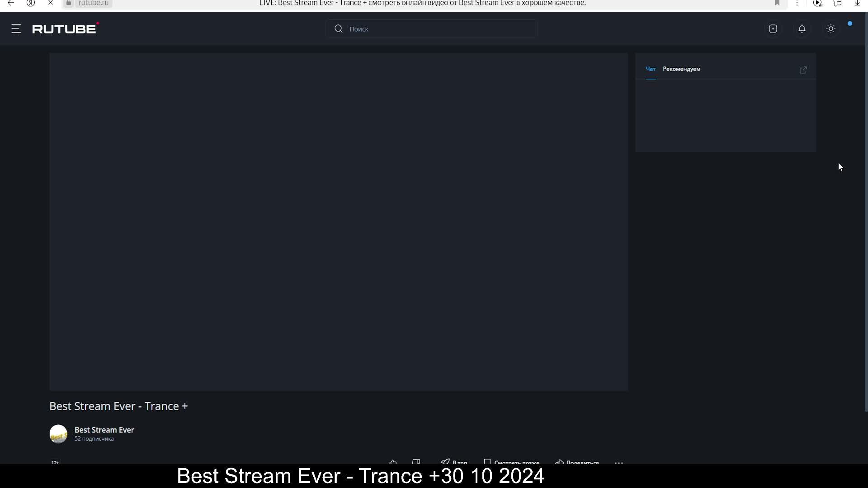Viewport: 868px width, 488px height.
Task: Toggle the browser bookmark icon
Action: (777, 3)
